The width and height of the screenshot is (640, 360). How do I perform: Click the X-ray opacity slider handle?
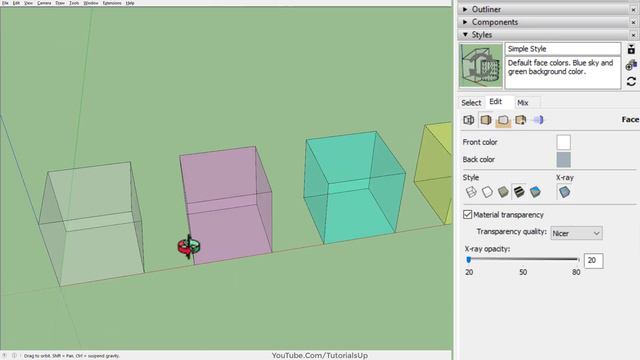(469, 260)
